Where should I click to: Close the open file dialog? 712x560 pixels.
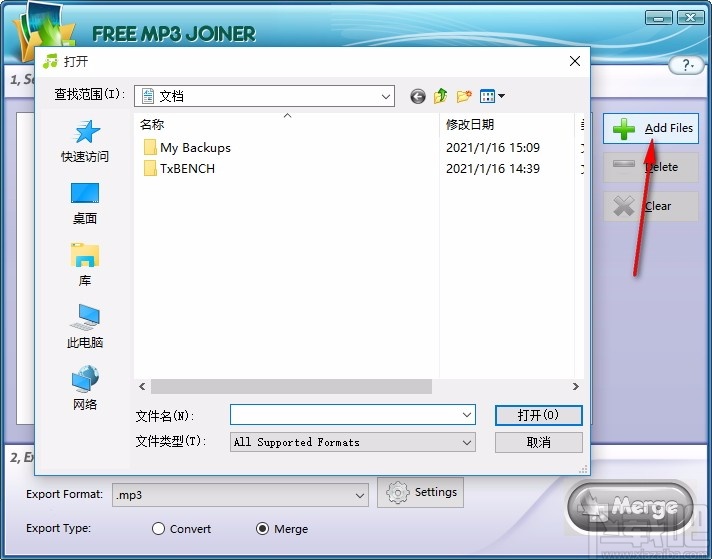point(575,61)
